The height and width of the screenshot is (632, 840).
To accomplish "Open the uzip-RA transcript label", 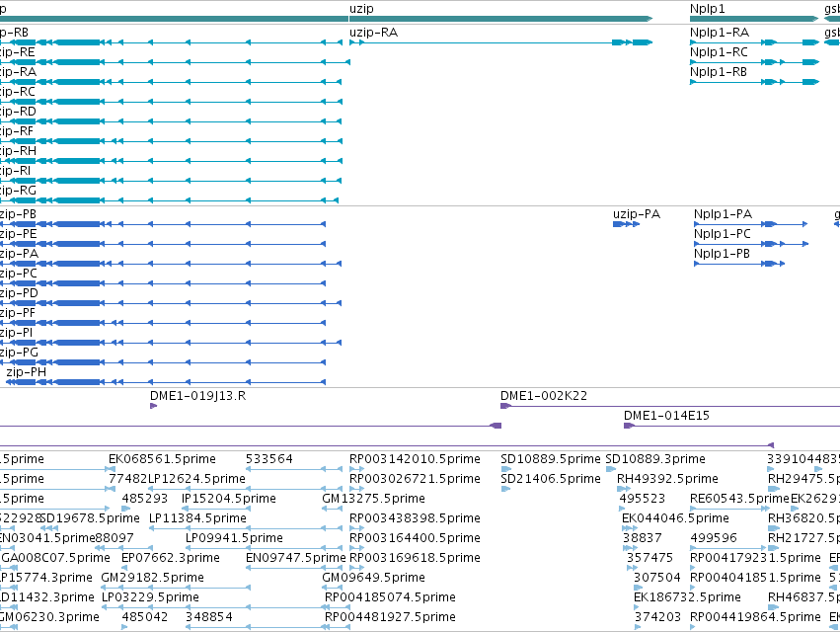I will (373, 33).
